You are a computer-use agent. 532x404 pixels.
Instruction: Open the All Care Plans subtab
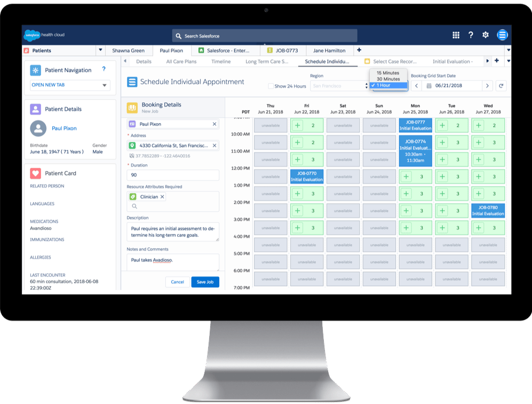pyautogui.click(x=181, y=61)
